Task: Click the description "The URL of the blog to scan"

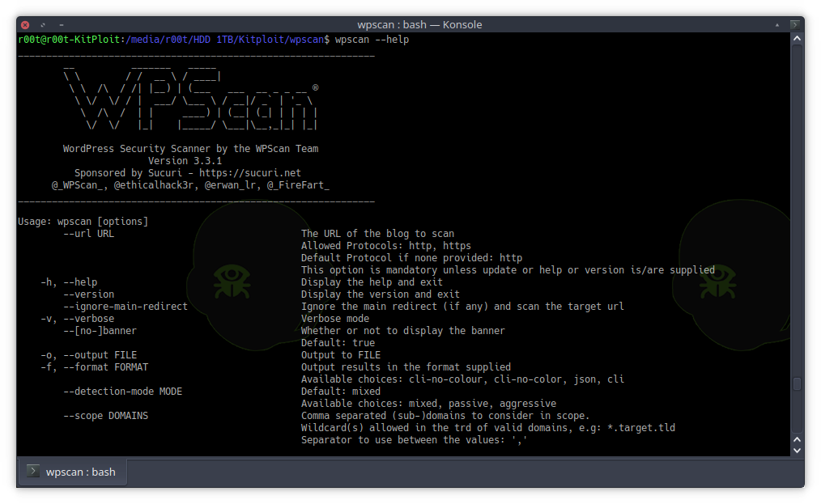Action: [x=377, y=234]
